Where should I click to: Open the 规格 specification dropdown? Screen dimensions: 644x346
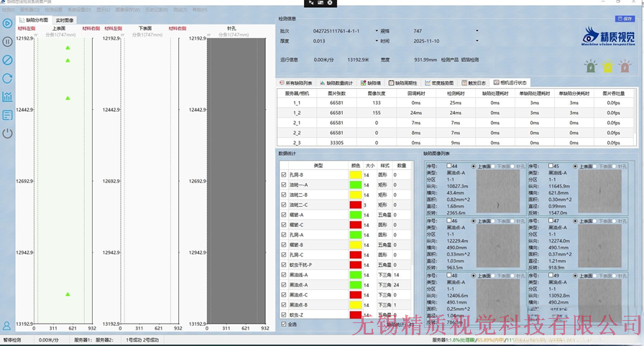[x=477, y=31]
